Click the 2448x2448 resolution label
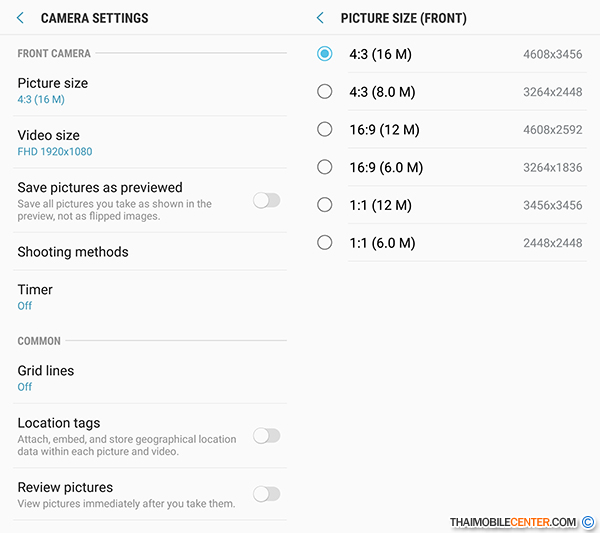Viewport: 600px width, 533px height. click(x=553, y=243)
